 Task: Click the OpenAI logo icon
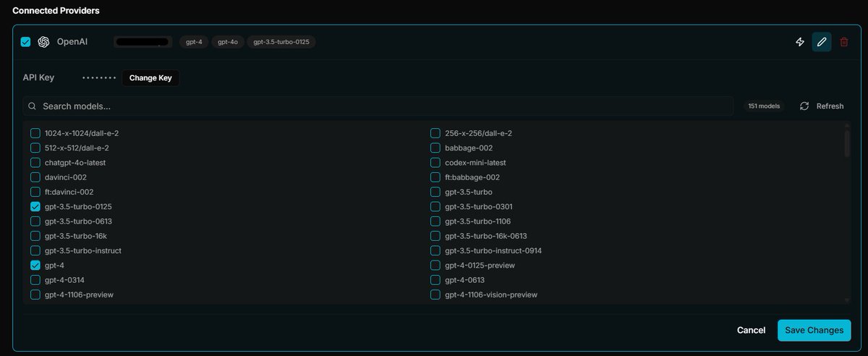point(43,42)
